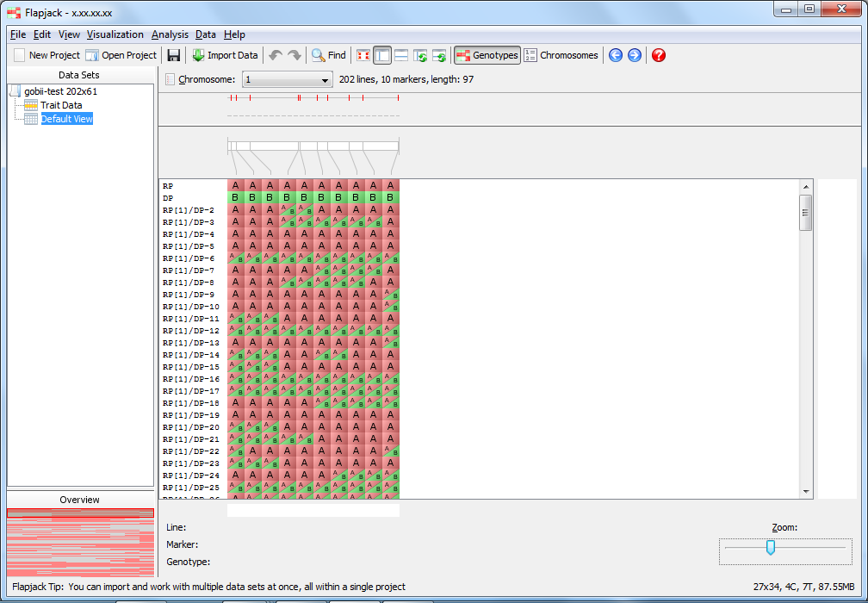Save project with the floppy disk icon
This screenshot has width=868, height=603.
[x=174, y=55]
